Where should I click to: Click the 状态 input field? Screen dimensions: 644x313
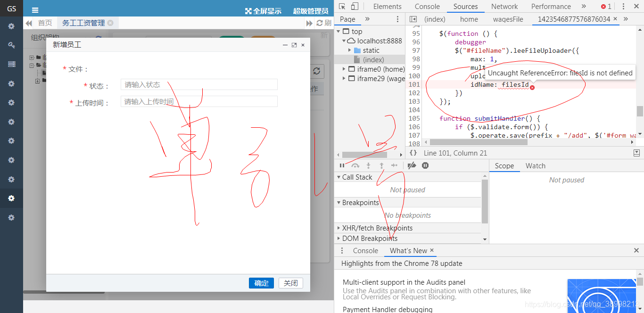click(x=199, y=84)
